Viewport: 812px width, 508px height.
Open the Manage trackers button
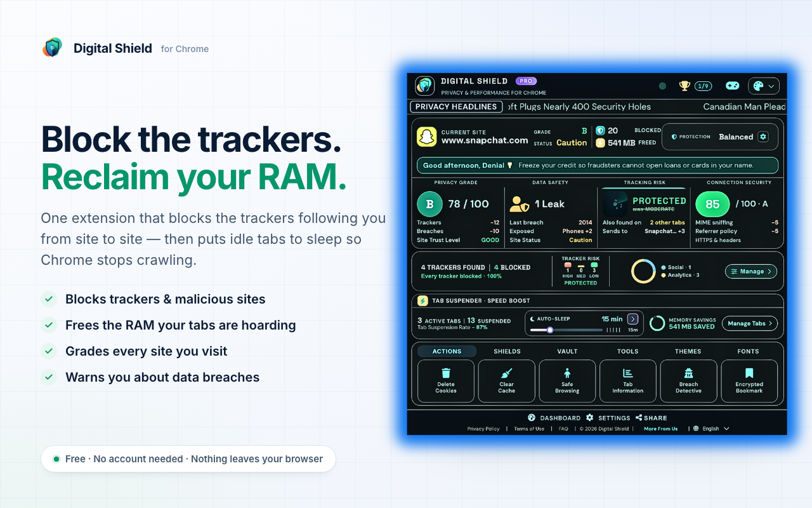[x=751, y=271]
